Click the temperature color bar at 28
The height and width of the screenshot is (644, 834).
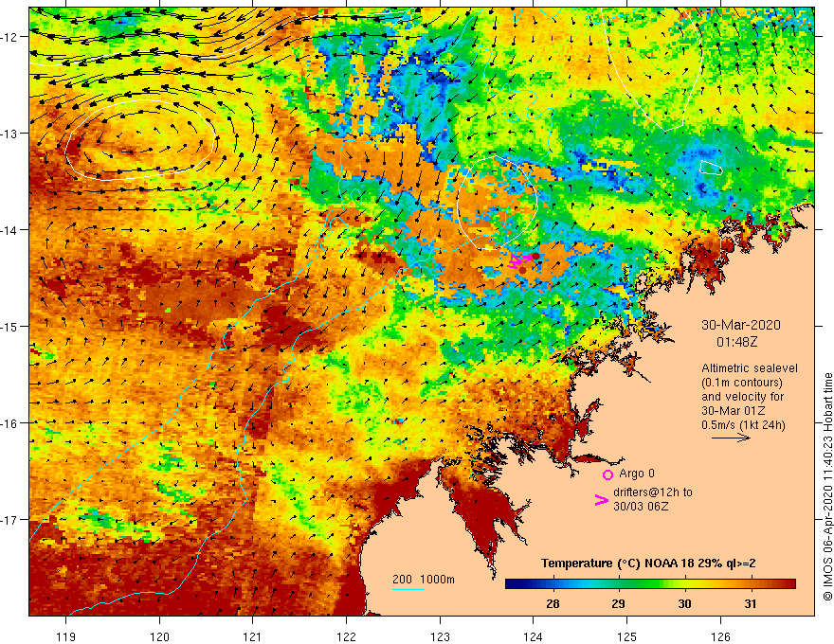pyautogui.click(x=553, y=584)
